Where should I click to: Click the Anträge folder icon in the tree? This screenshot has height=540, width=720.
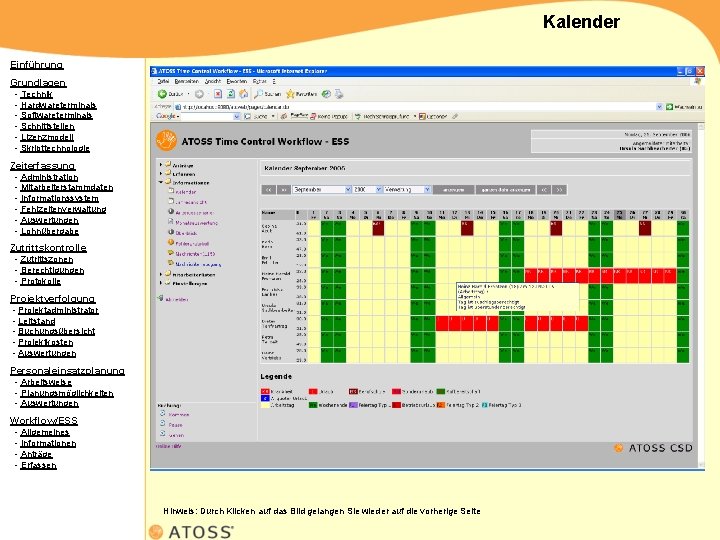pos(168,164)
